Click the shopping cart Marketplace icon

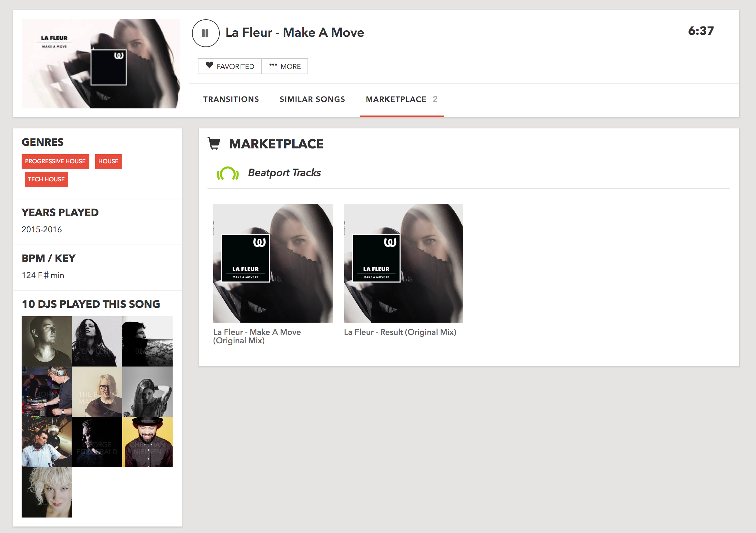(x=214, y=144)
